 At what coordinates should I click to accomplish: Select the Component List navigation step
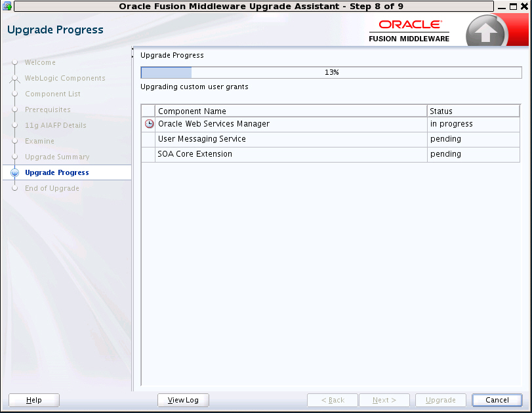point(52,94)
